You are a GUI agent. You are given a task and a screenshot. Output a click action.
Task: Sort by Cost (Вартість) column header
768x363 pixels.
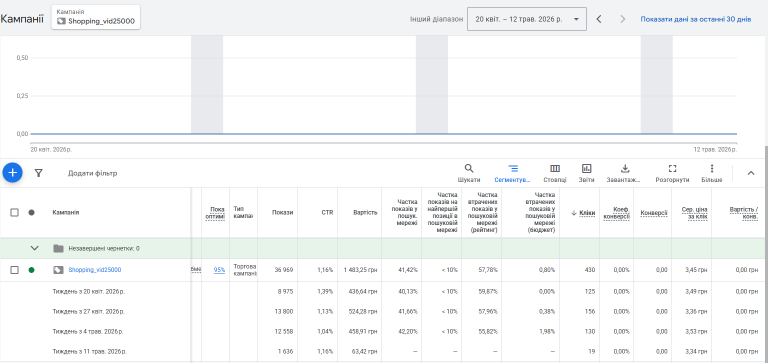click(365, 213)
